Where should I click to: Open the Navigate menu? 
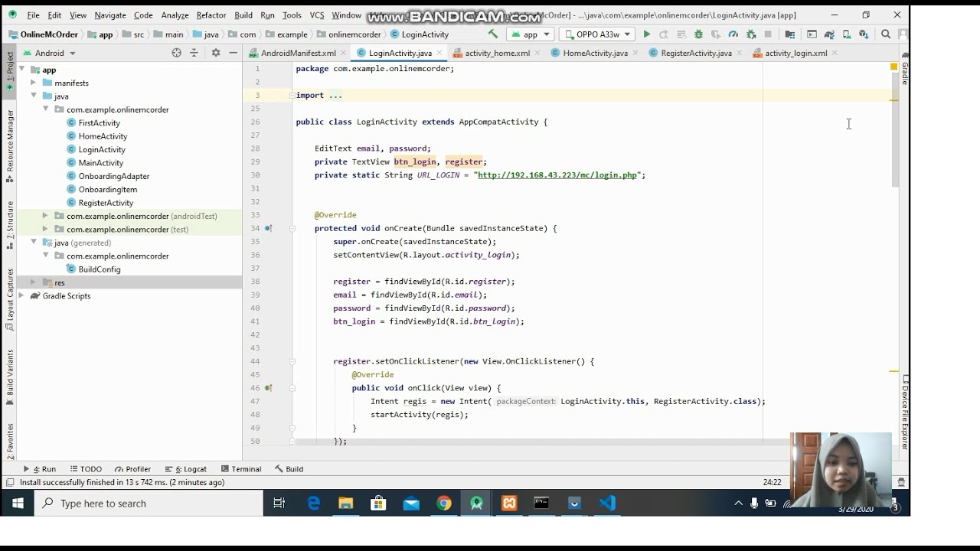(x=110, y=15)
